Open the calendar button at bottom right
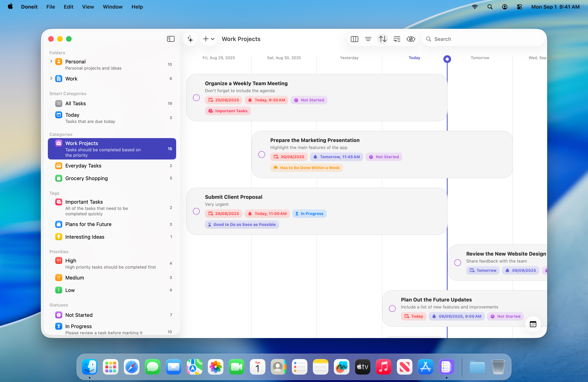 [533, 324]
